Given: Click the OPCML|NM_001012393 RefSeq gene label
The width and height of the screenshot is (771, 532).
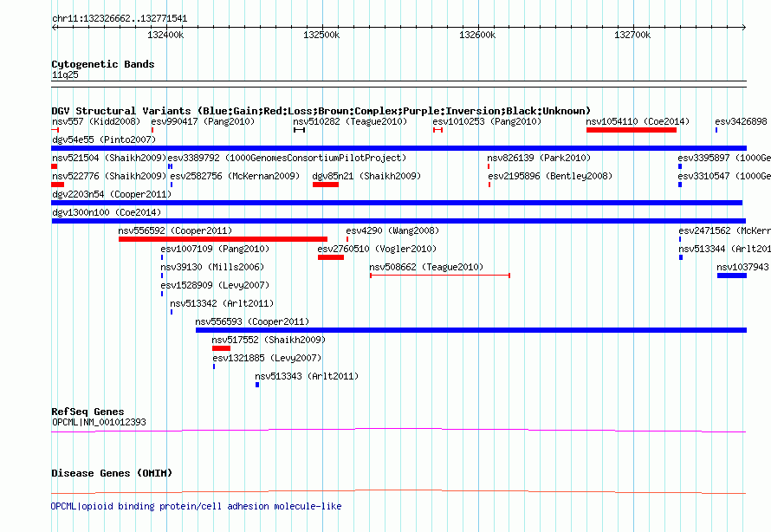Looking at the screenshot, I should (99, 422).
